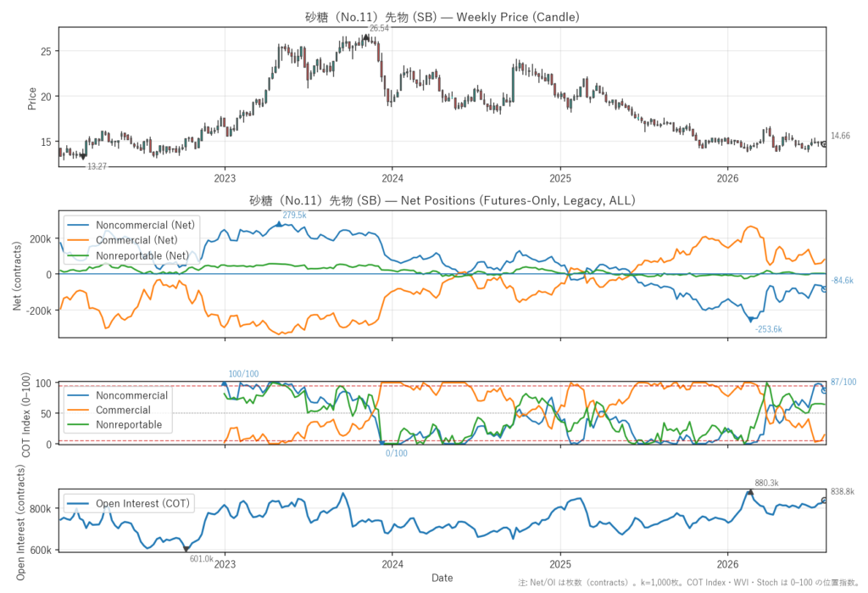Image resolution: width=868 pixels, height=593 pixels.
Task: Click the Net Positions chart title
Action: 442,200
